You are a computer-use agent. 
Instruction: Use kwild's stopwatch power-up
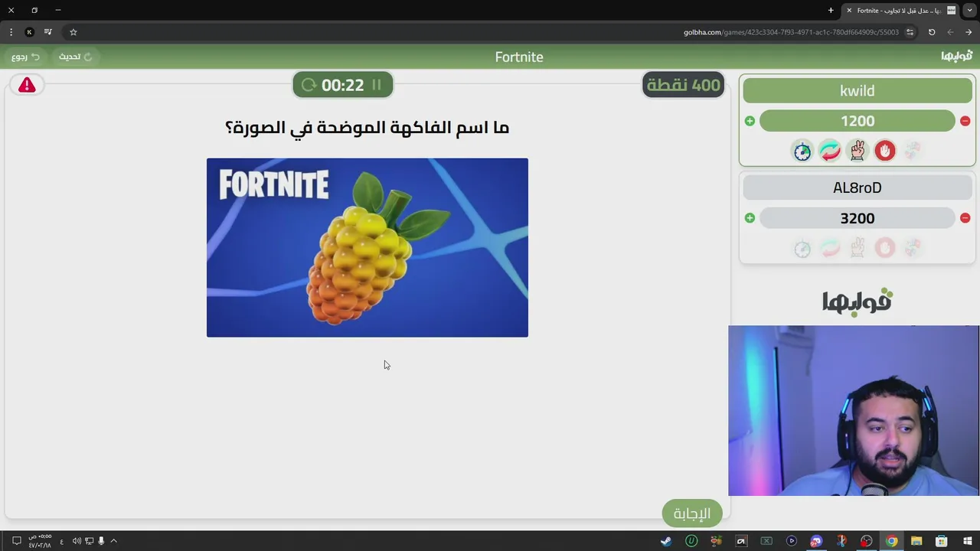(802, 151)
